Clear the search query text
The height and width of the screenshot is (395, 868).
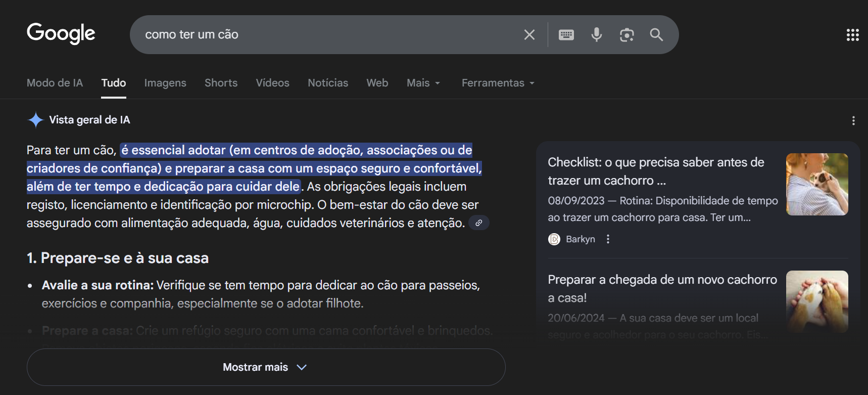(x=529, y=35)
